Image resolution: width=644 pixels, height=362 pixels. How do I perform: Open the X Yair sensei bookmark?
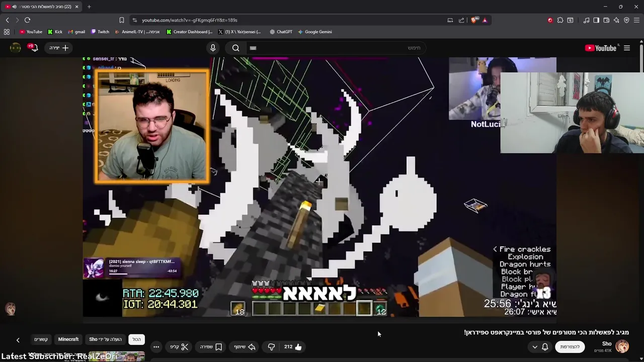tap(239, 32)
